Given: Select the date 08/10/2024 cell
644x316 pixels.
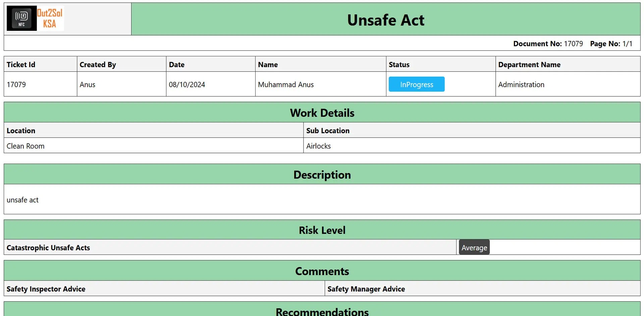Looking at the screenshot, I should point(187,85).
